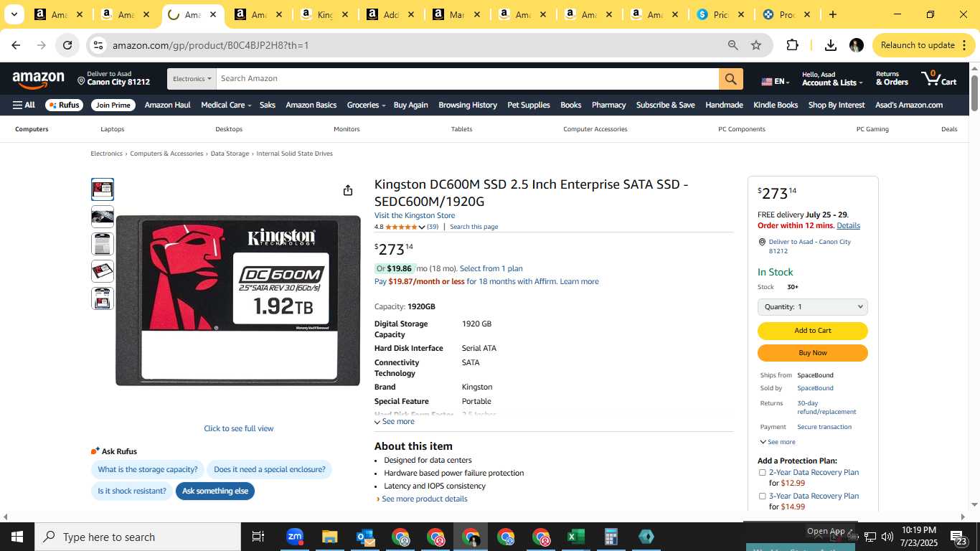Image resolution: width=980 pixels, height=551 pixels.
Task: Click the Relaunch to update button
Action: 924,45
